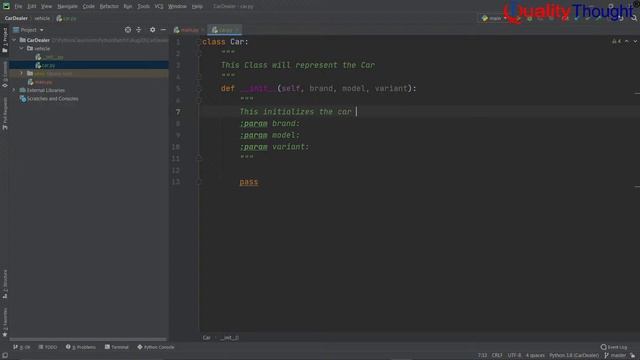This screenshot has height=360, width=640.
Task: Collapse the Car class fold marker
Action: click(x=200, y=42)
